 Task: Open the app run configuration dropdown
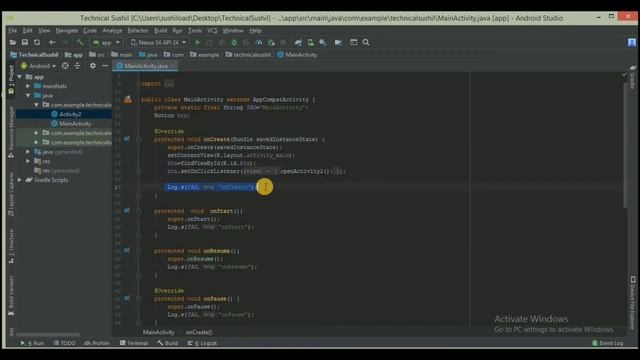pyautogui.click(x=107, y=42)
